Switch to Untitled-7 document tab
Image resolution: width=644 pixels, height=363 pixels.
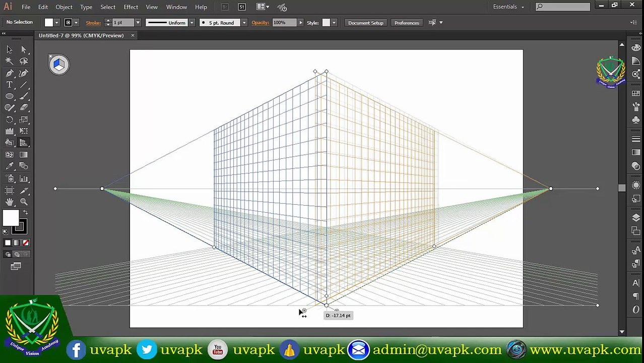(81, 35)
